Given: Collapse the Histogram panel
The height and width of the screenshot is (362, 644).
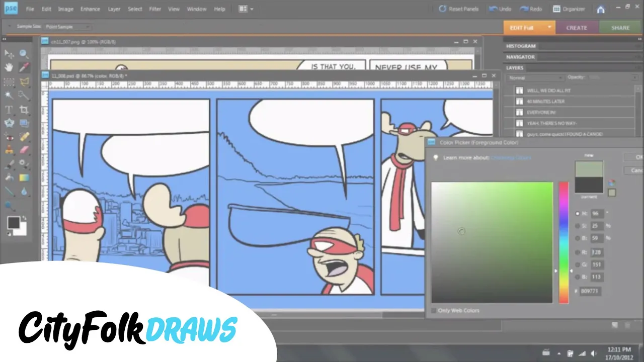Looking at the screenshot, I should pyautogui.click(x=521, y=46).
